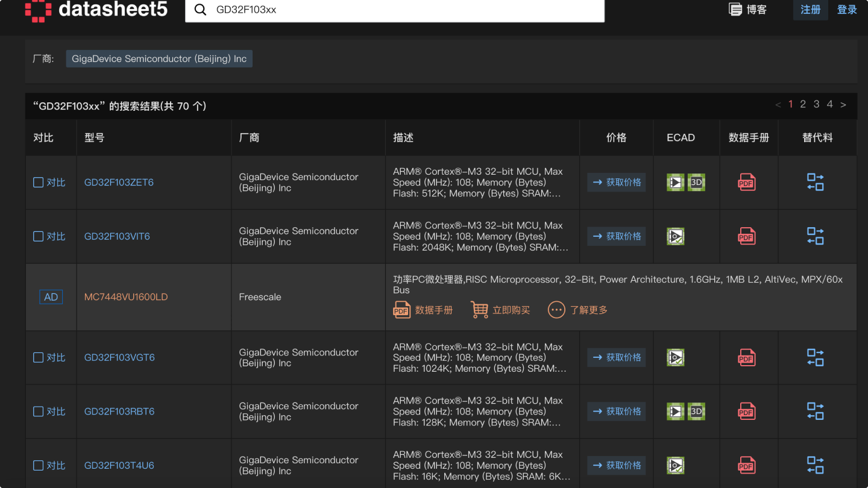The image size is (868, 488).
Task: Click 获取价格 button for GD32F103ZET6
Action: tap(617, 182)
